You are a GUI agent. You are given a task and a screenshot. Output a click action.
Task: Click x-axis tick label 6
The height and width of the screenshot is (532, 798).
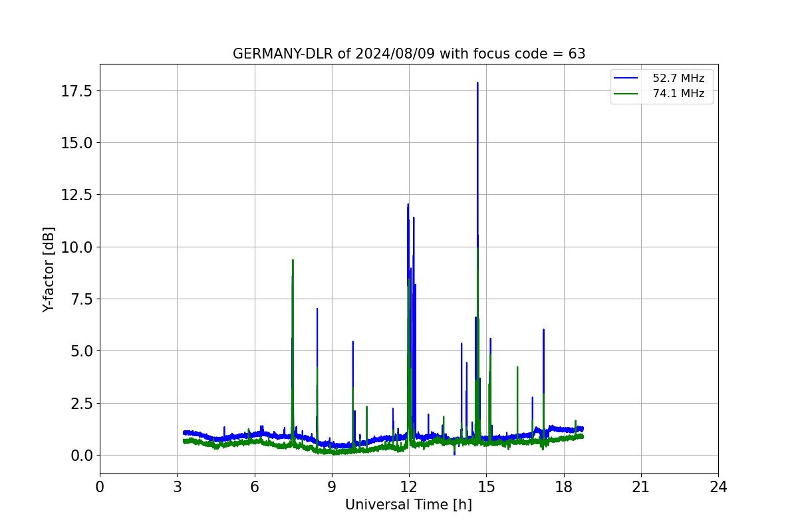(x=255, y=487)
